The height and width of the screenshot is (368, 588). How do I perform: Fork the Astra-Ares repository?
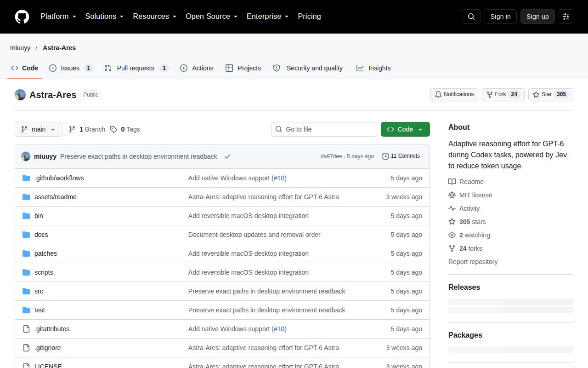click(x=503, y=95)
